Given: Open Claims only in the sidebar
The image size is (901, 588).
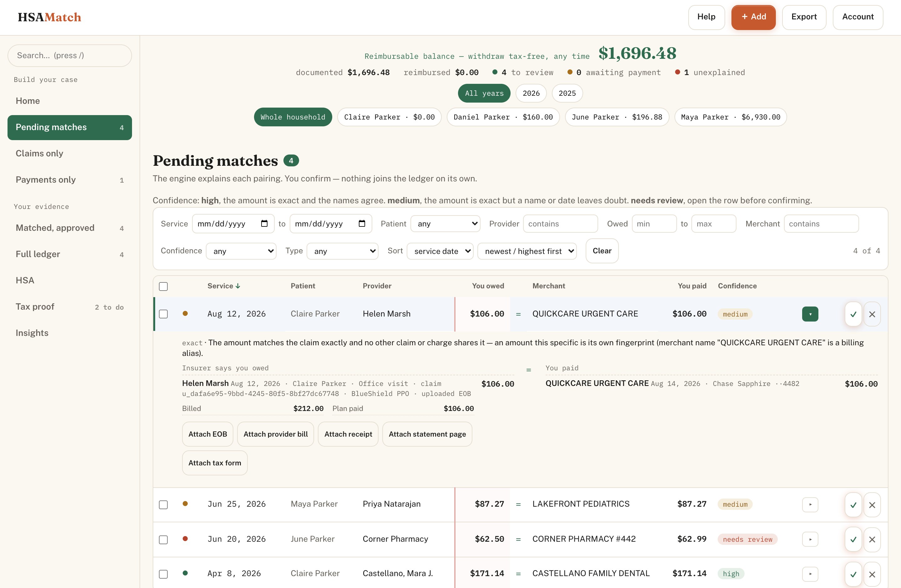Looking at the screenshot, I should click(x=70, y=154).
